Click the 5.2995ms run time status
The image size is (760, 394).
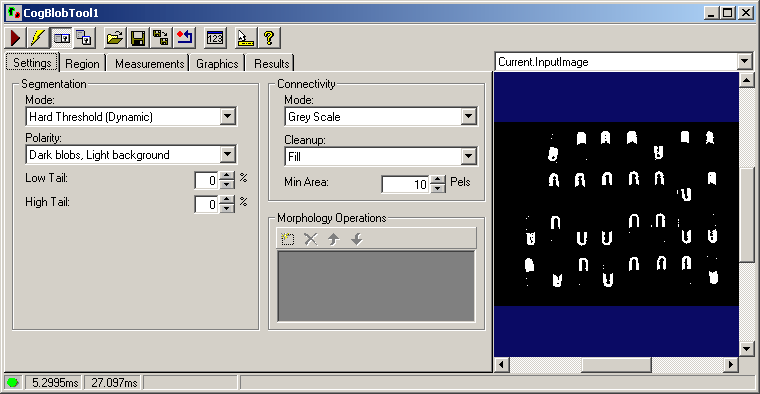tap(55, 383)
